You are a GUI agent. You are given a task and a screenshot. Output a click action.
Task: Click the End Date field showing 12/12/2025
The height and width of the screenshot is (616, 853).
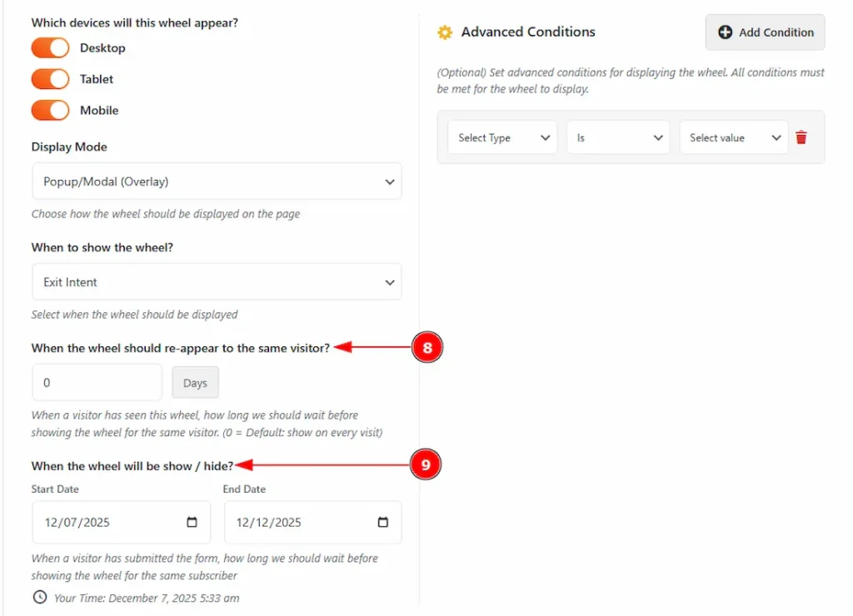[x=300, y=523]
